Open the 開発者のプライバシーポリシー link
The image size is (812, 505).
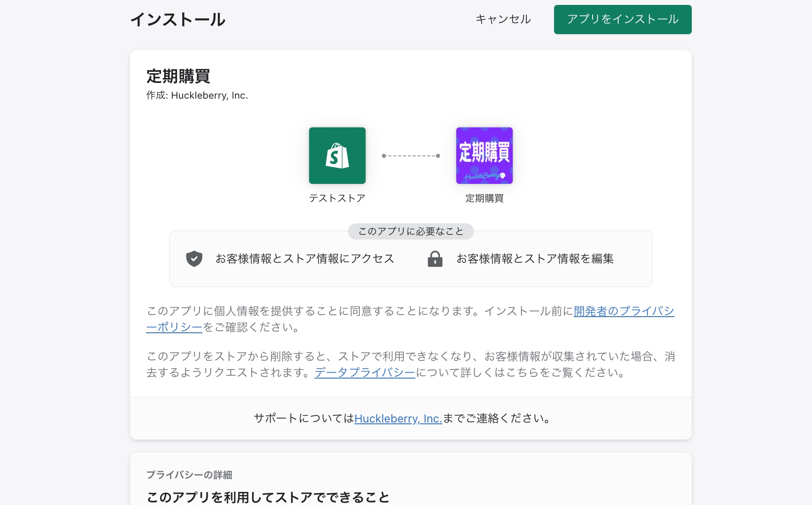[624, 311]
